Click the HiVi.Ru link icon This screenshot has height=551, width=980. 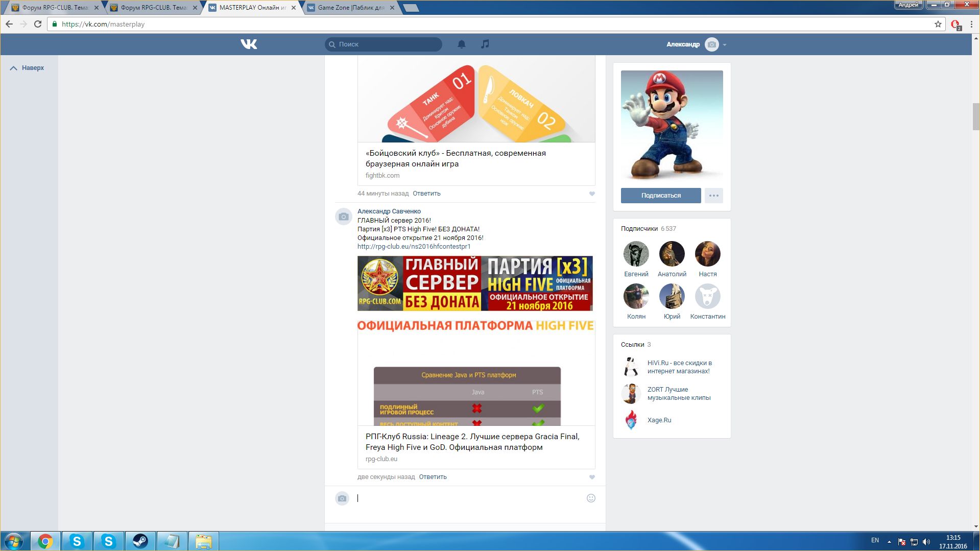click(x=631, y=367)
